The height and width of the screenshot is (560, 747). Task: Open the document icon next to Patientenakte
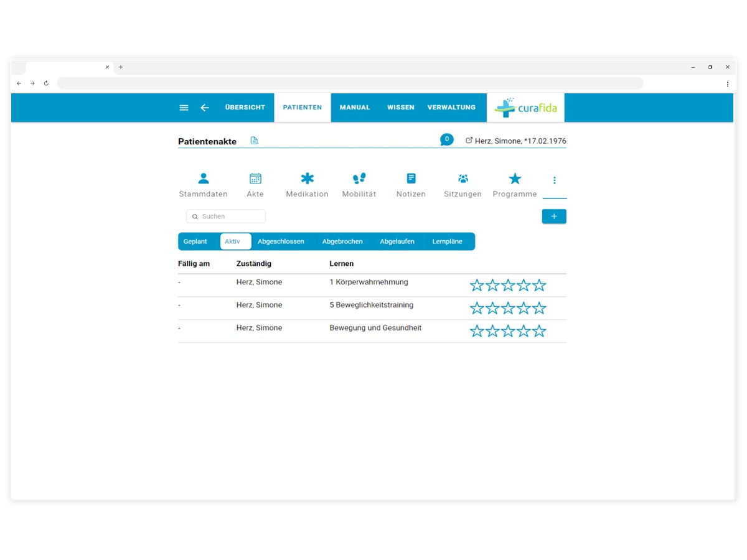point(254,141)
